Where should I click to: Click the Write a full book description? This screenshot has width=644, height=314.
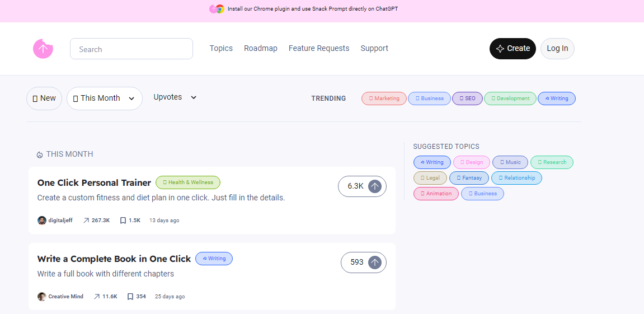click(106, 274)
